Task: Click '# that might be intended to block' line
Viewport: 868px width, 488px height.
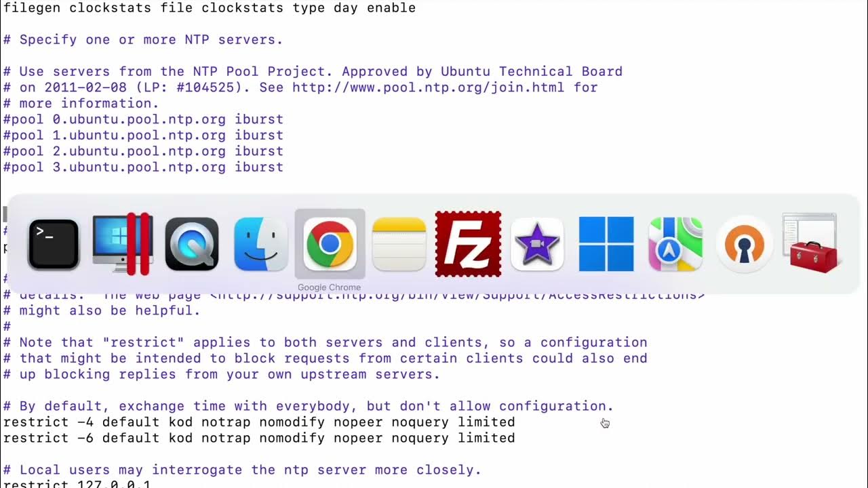Action: pyautogui.click(x=325, y=359)
